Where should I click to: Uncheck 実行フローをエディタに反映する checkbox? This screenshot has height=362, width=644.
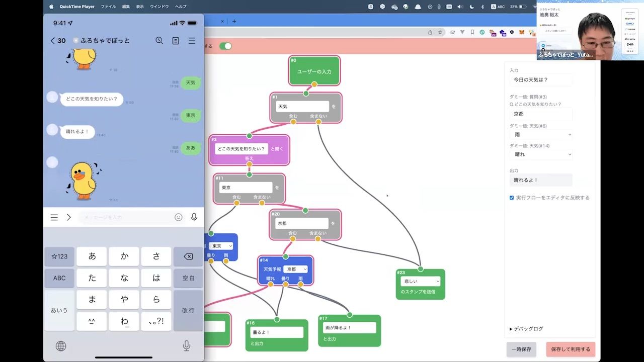coord(512,198)
